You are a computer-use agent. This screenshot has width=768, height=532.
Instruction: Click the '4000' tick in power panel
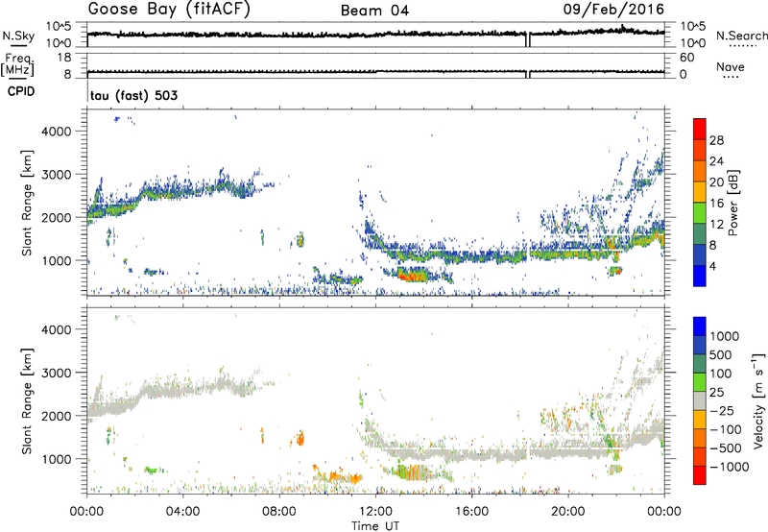tap(57, 132)
